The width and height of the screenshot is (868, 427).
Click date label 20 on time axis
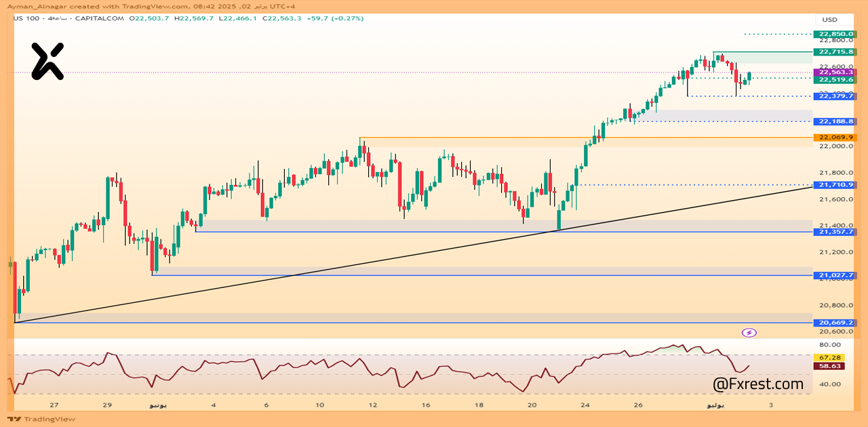pos(532,405)
